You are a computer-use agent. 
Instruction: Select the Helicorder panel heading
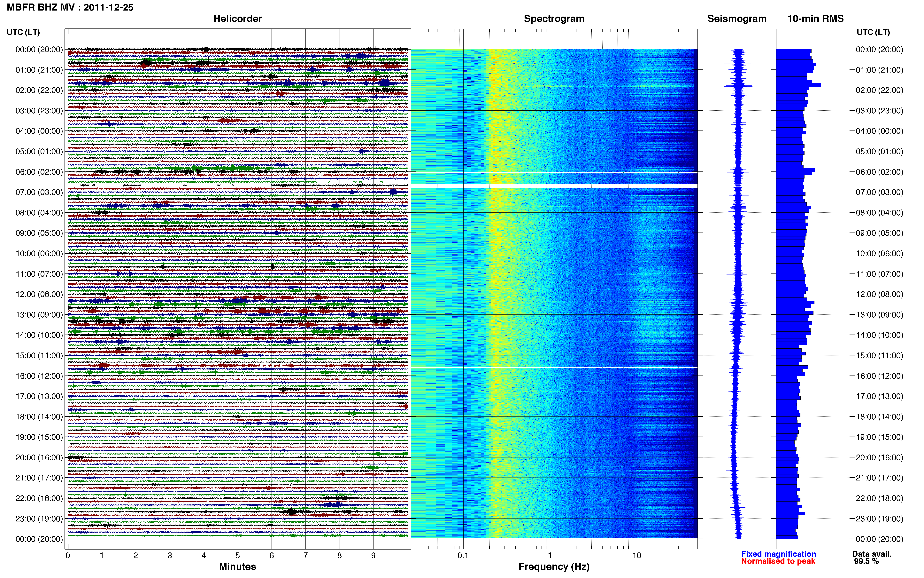238,19
